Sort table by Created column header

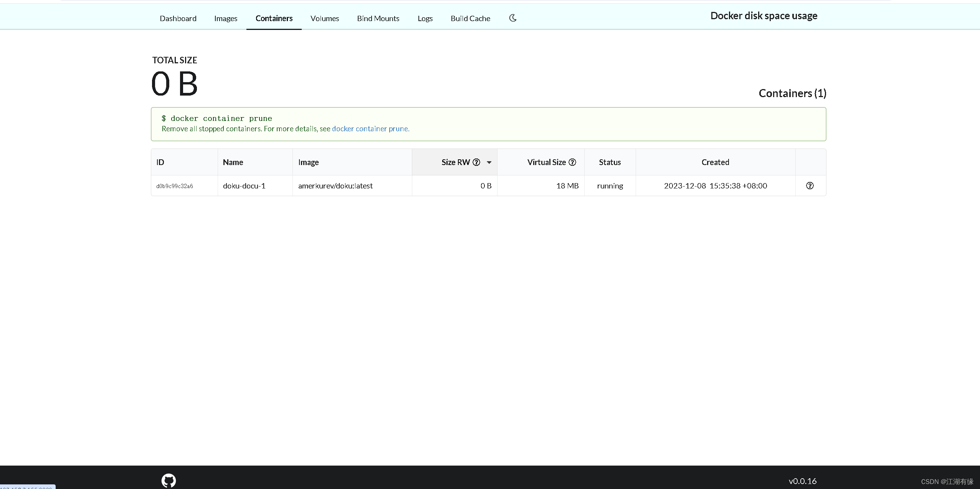tap(715, 162)
